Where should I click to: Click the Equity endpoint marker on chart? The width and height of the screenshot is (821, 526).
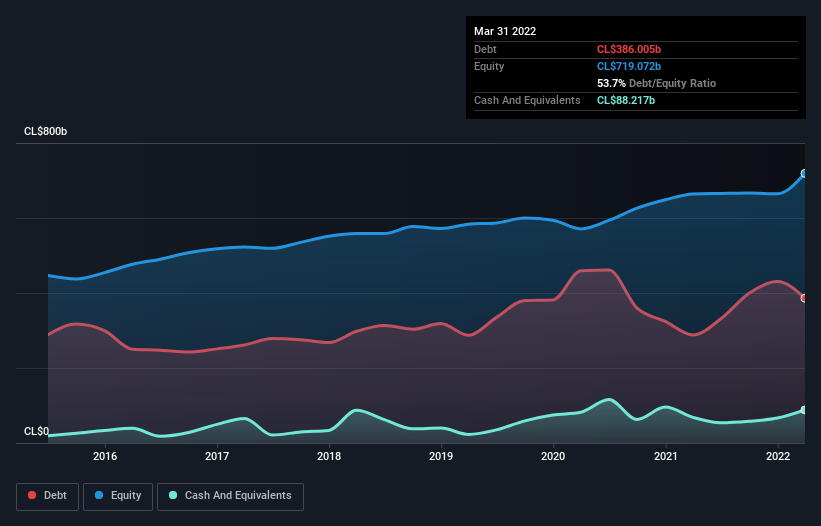pyautogui.click(x=804, y=173)
